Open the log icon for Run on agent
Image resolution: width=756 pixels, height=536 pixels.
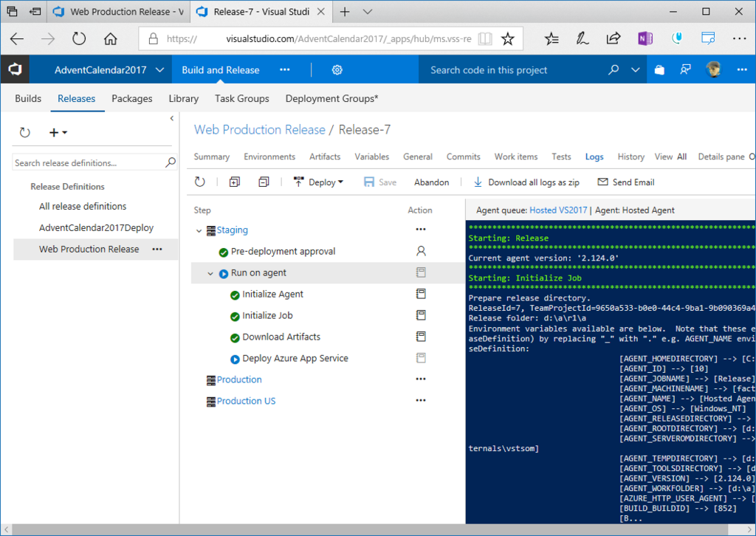click(x=421, y=272)
